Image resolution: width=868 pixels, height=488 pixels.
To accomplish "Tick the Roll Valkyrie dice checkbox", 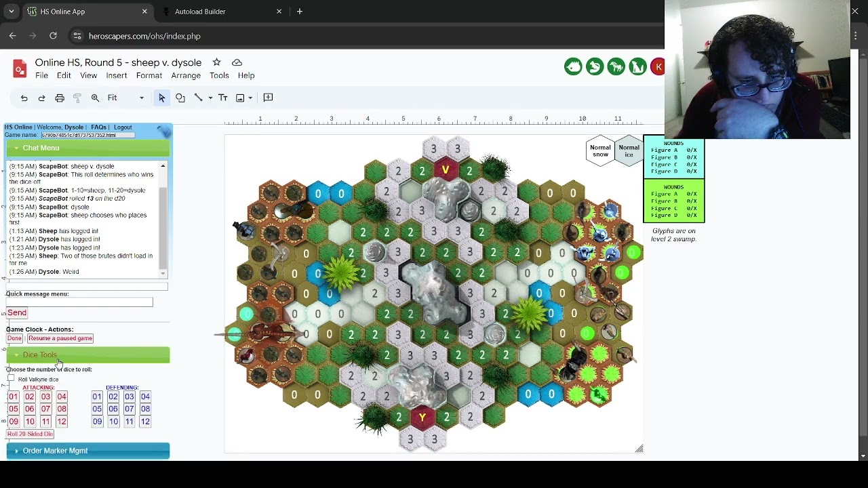I will tap(11, 378).
